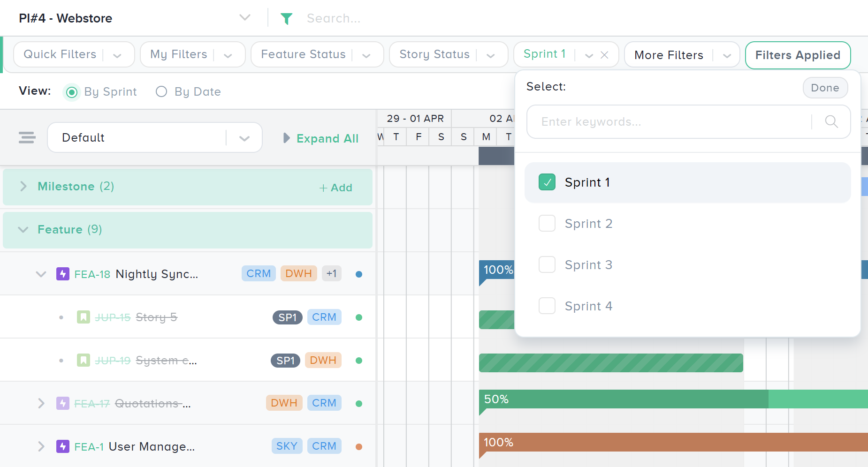
Task: Open the Quick Filters menu
Action: click(74, 54)
